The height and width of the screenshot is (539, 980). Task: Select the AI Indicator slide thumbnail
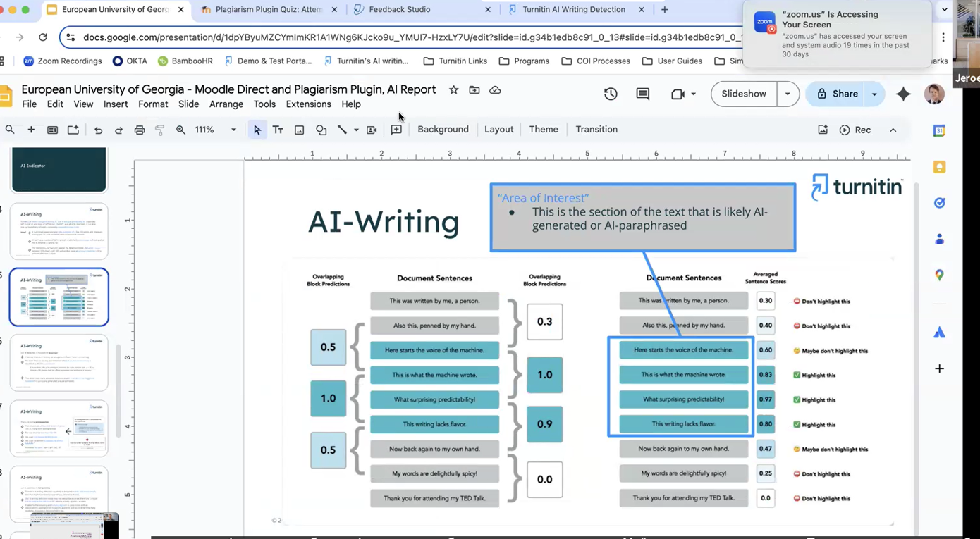point(59,169)
